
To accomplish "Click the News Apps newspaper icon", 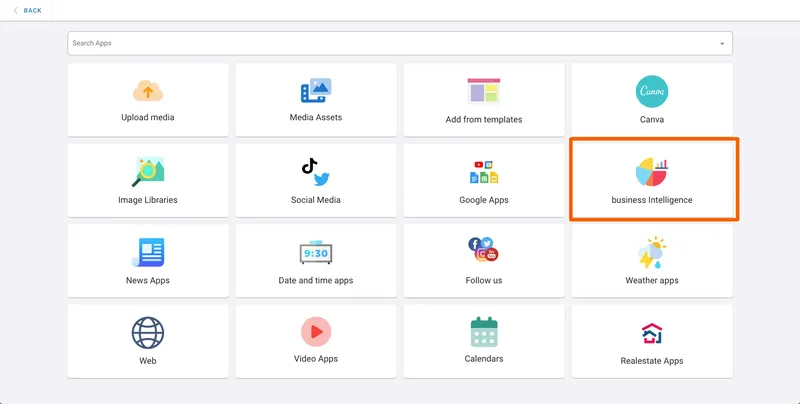I will [x=148, y=252].
